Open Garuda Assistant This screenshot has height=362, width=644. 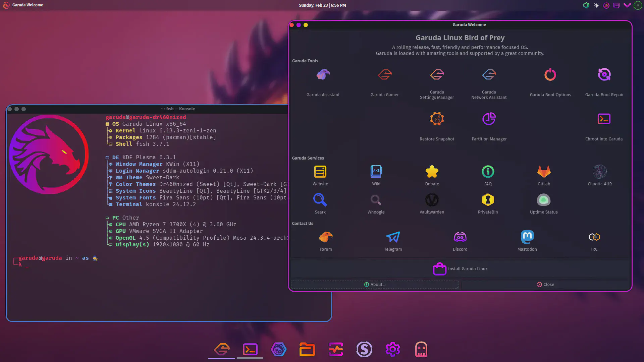click(x=323, y=80)
